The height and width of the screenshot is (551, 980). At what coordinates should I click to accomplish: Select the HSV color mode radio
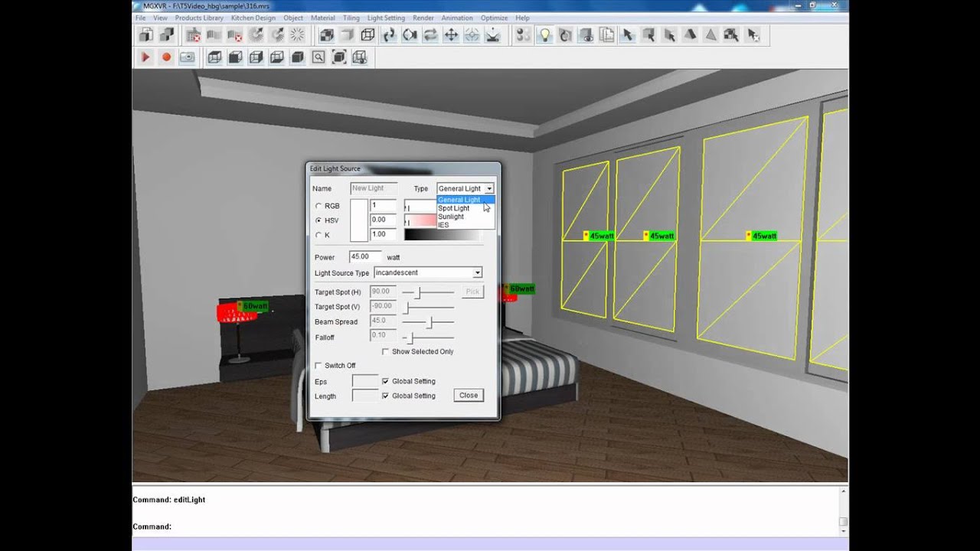click(x=318, y=220)
